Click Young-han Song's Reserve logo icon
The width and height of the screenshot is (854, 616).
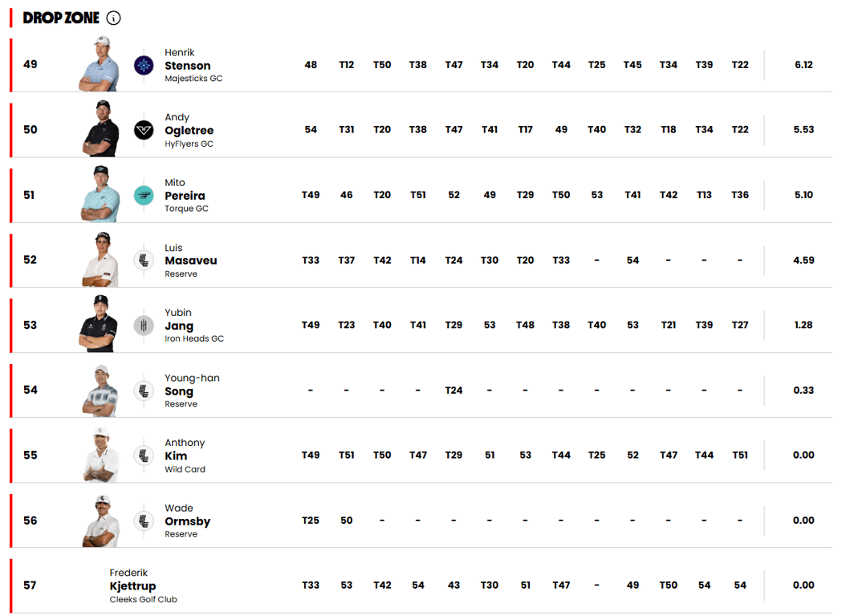pyautogui.click(x=144, y=391)
